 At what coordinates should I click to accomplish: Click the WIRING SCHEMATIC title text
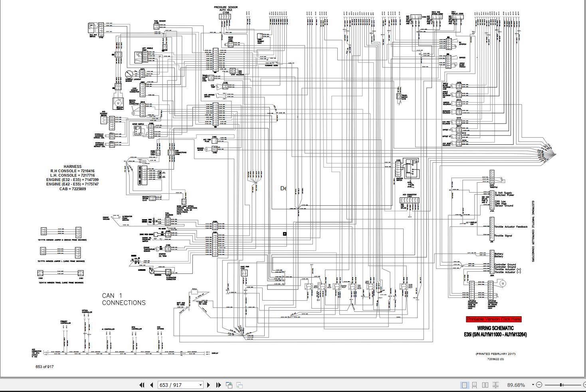coord(495,328)
